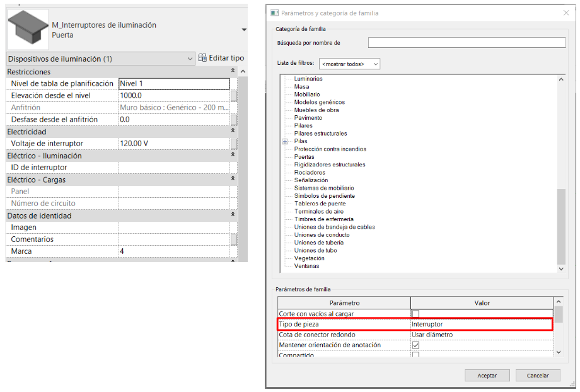Image resolution: width=580 pixels, height=392 pixels.
Task: Select Uniones de bandeja de cables category
Action: tap(334, 227)
